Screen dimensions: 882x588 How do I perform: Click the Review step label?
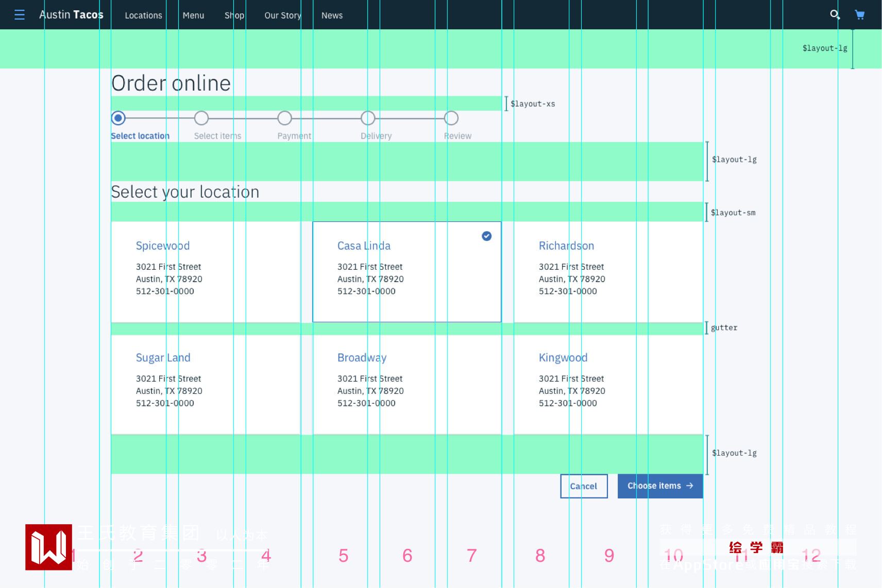tap(457, 136)
